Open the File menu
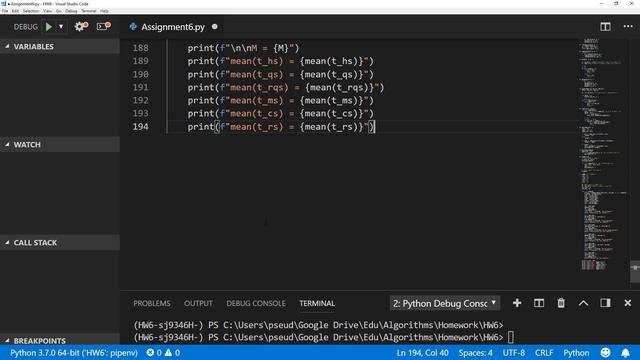The height and width of the screenshot is (360, 640). coord(5,11)
